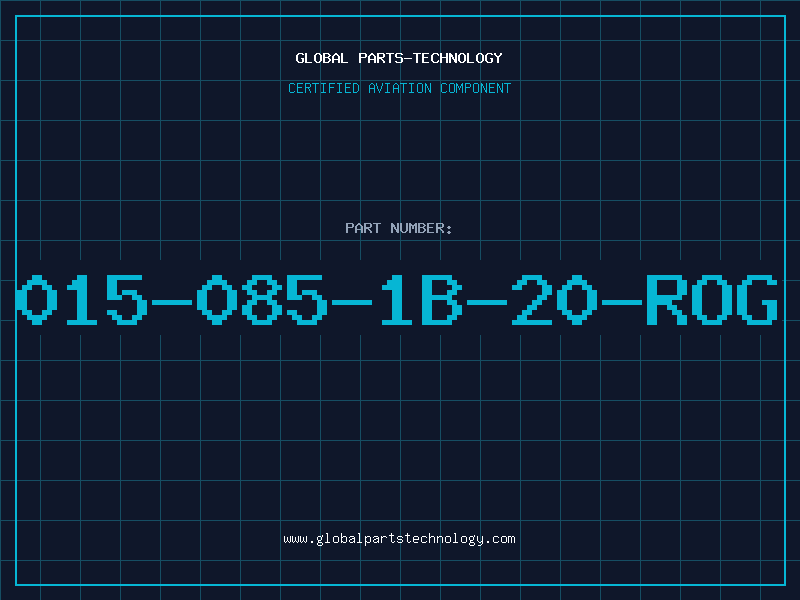The width and height of the screenshot is (800, 600).
Task: Click the CERTIFIED AVIATION COMPONENT subtitle
Action: (x=399, y=88)
